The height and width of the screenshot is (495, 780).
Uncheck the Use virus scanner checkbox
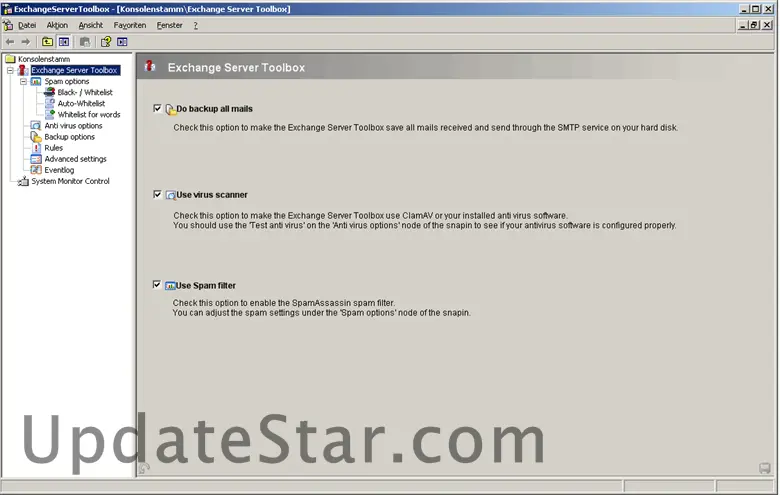click(157, 194)
